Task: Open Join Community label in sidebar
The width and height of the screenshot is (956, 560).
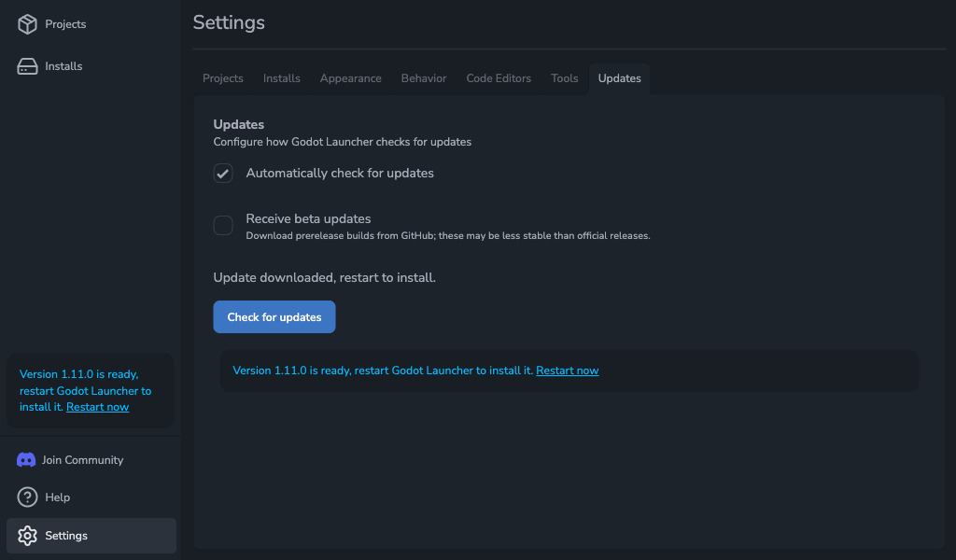Action: click(x=82, y=460)
